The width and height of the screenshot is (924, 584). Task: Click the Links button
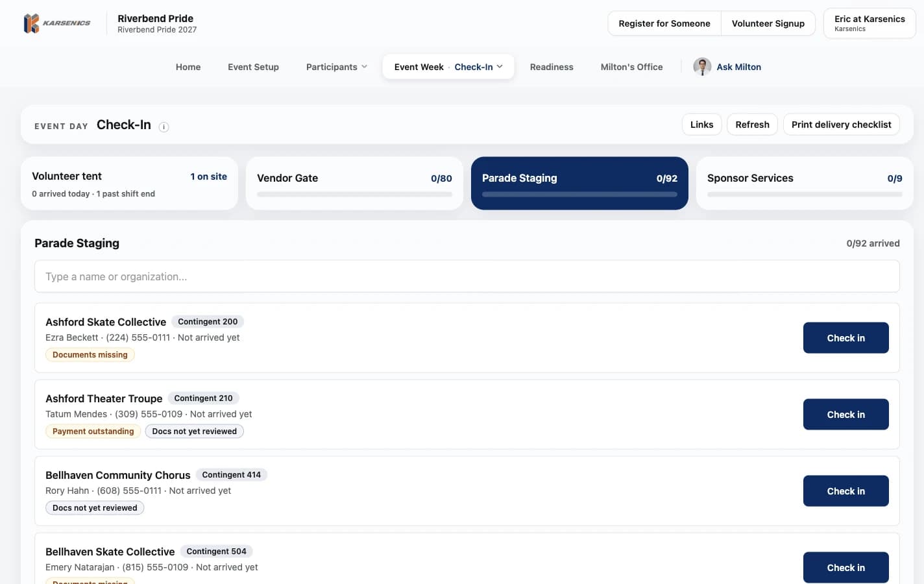(701, 125)
